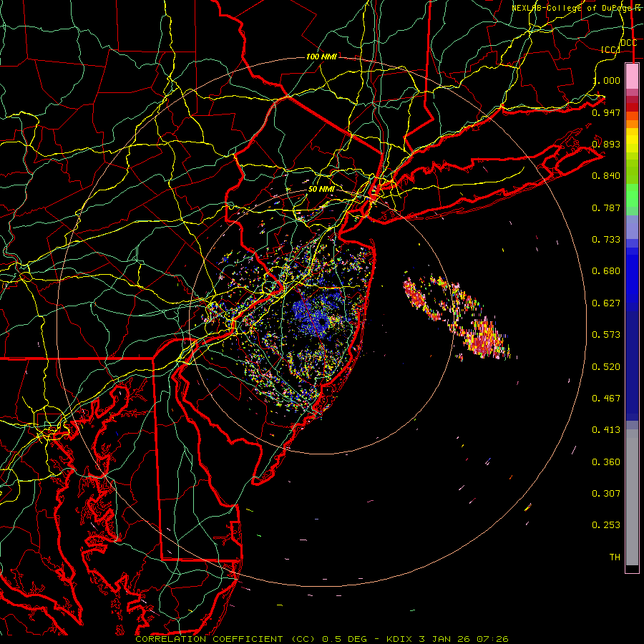Select the 0.893 scale value
This screenshot has width=644, height=644.
click(606, 144)
